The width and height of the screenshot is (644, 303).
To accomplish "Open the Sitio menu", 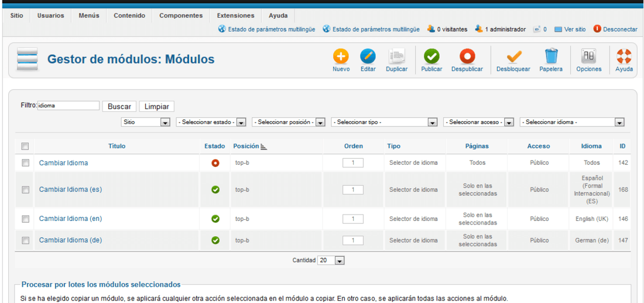I will click(x=16, y=16).
